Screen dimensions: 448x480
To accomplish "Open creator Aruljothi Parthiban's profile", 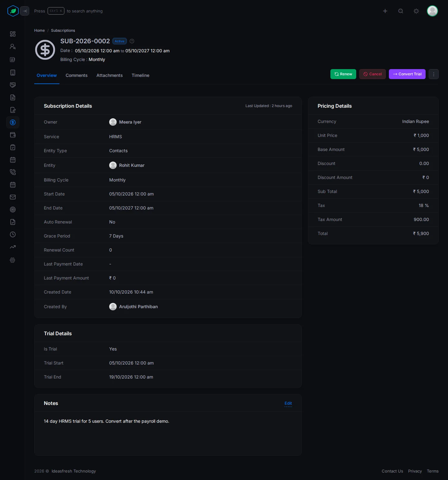I will 133,307.
